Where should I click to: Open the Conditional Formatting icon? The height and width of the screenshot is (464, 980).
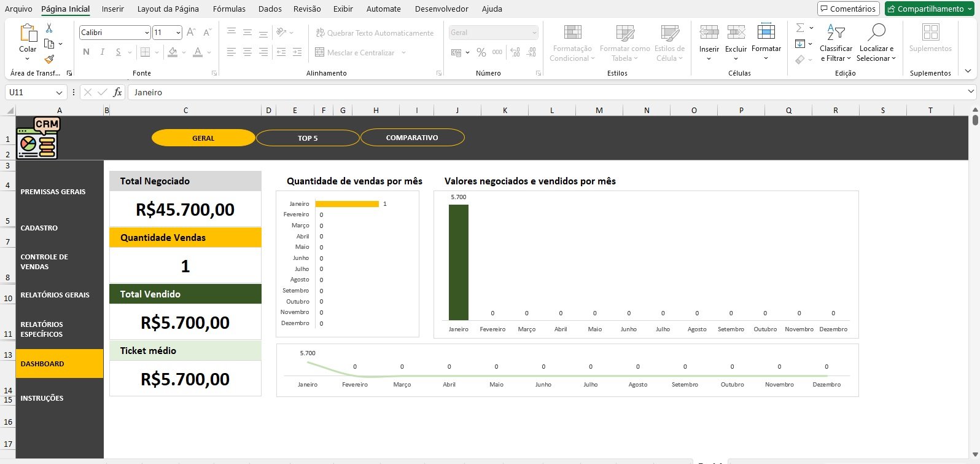point(572,33)
